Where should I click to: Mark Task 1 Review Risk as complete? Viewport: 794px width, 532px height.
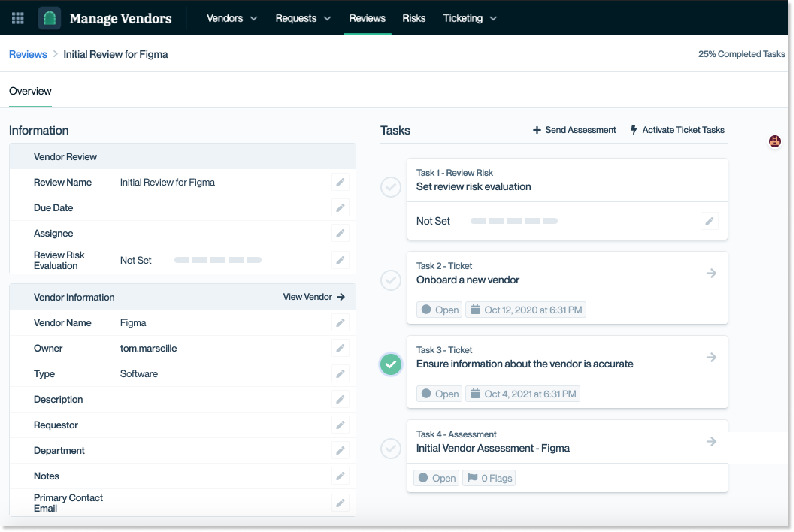click(391, 187)
